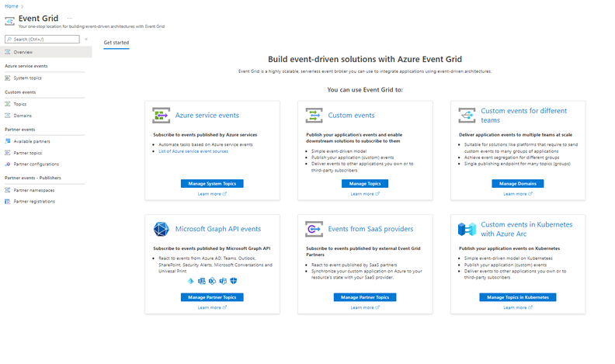This screenshot has height=364, width=615.
Task: Click the Available partners icon
Action: 8,141
